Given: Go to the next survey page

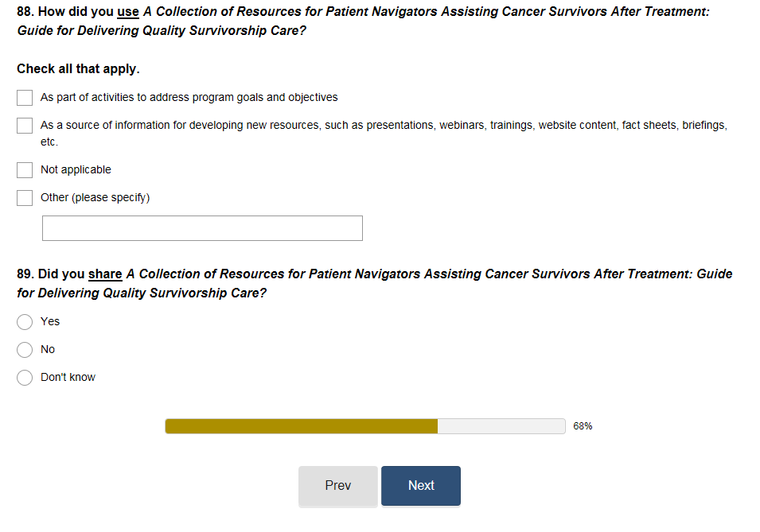Looking at the screenshot, I should tap(420, 486).
